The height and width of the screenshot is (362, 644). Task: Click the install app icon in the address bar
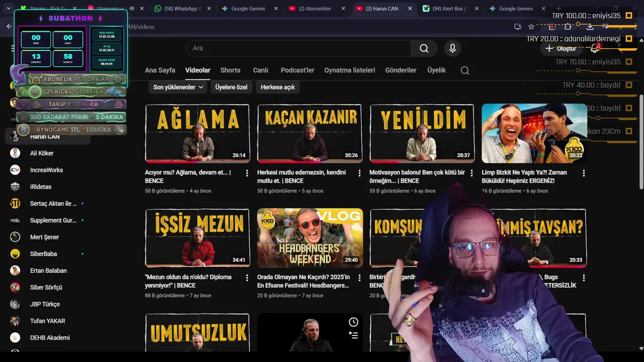click(x=518, y=27)
